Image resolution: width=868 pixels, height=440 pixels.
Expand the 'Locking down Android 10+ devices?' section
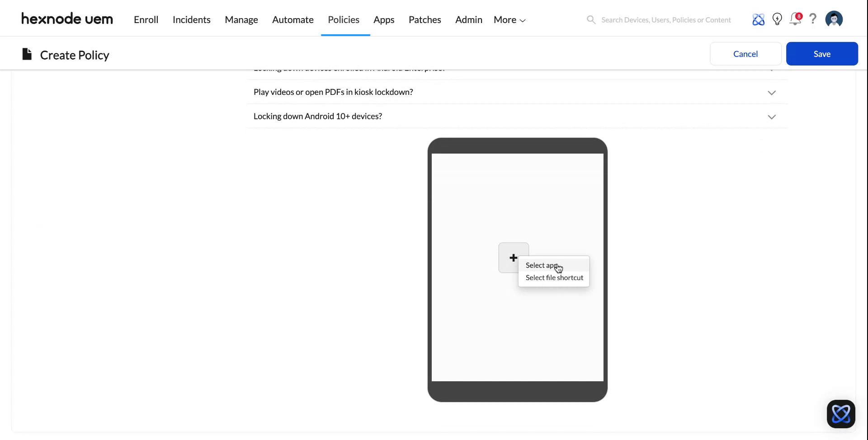(x=772, y=117)
